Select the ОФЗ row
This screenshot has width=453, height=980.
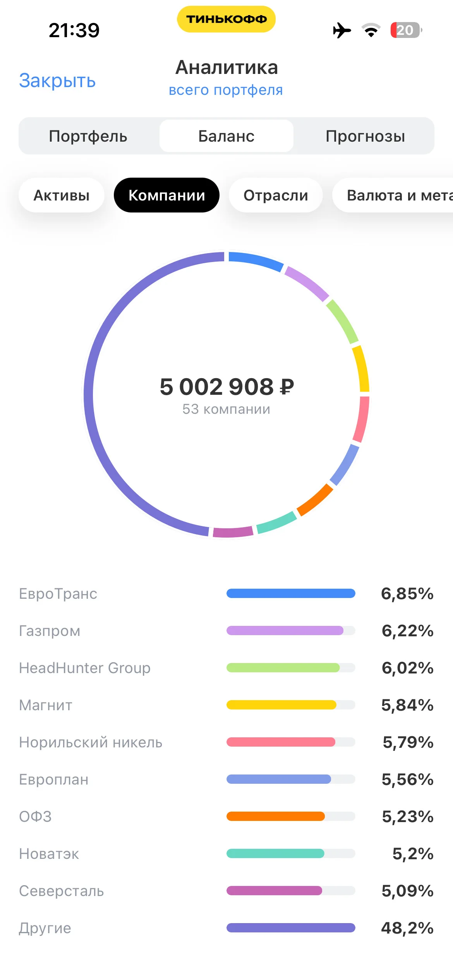[226, 816]
